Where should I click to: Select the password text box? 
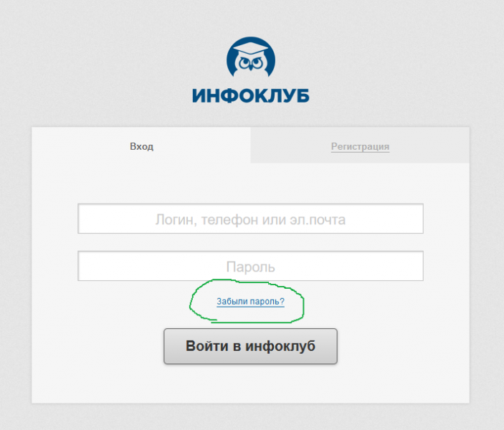point(250,266)
